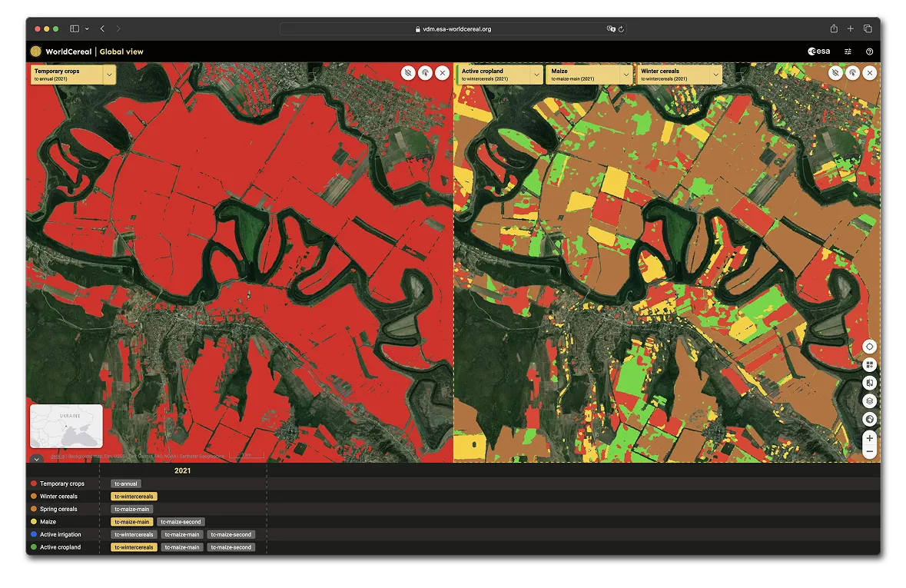Expand the Winter cereals layer dropdown on map
Viewport: 906px width, 588px height.
coord(715,75)
